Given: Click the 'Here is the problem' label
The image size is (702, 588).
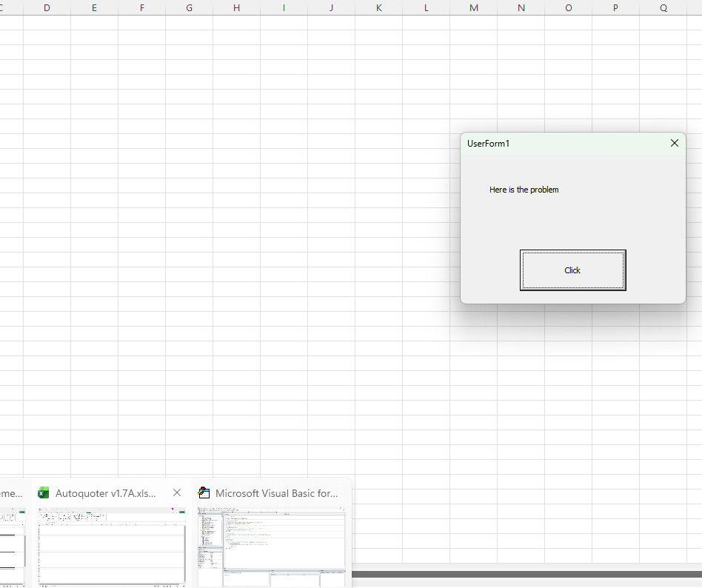Looking at the screenshot, I should click(x=524, y=190).
